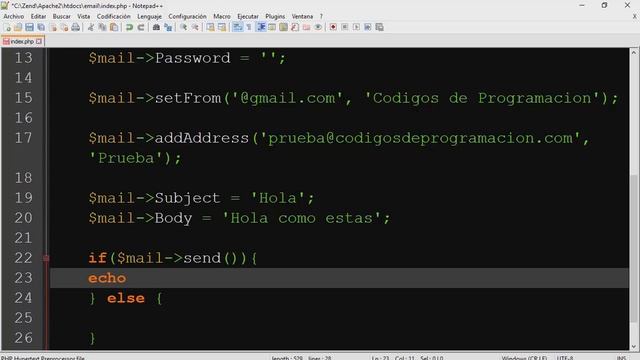Cut selection with the scissors icon
This screenshot has width=640, height=360.
tap(91, 27)
